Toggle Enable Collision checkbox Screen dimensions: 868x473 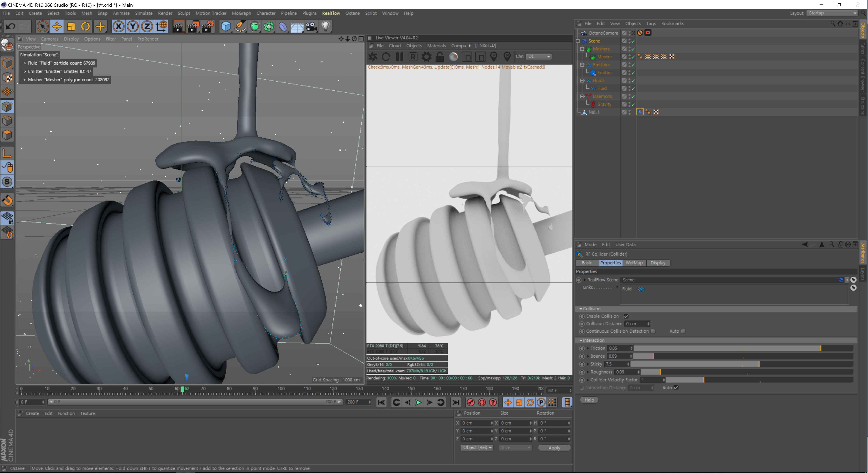pos(626,316)
